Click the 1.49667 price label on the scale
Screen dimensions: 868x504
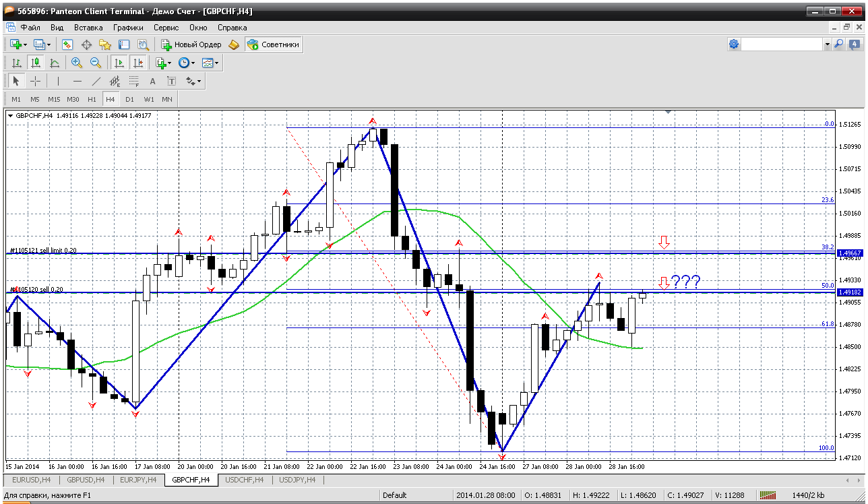point(850,253)
